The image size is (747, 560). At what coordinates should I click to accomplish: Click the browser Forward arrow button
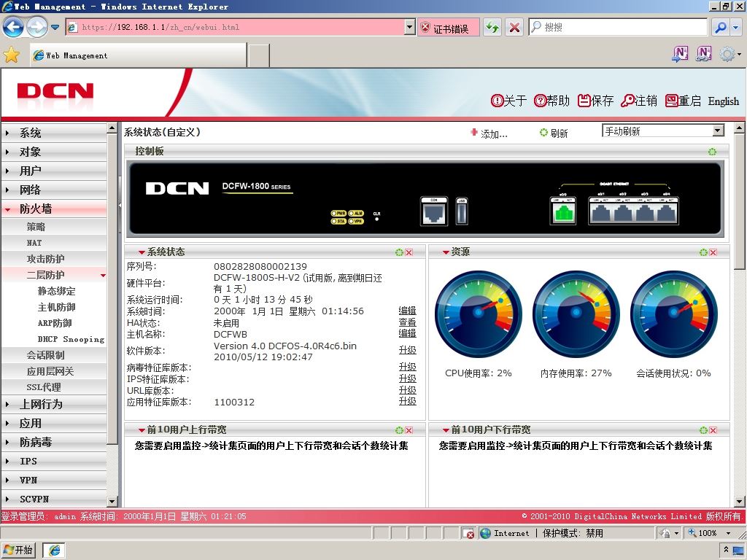coord(36,27)
